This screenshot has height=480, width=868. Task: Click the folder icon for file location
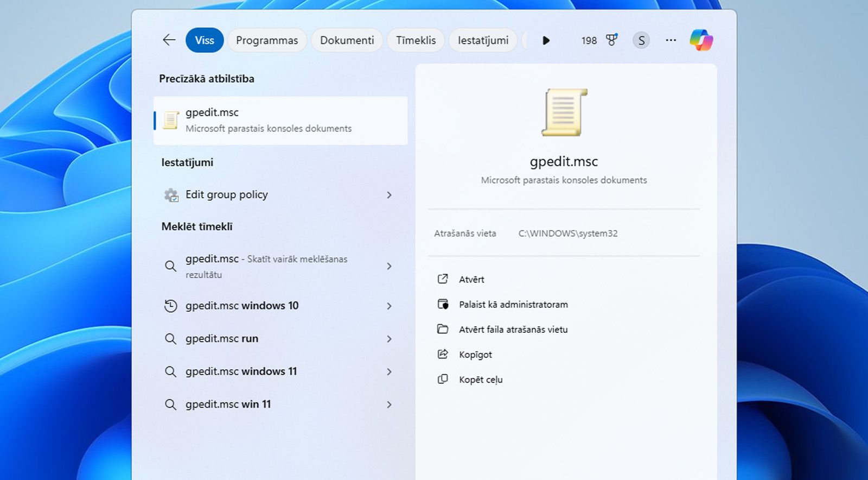click(x=443, y=329)
